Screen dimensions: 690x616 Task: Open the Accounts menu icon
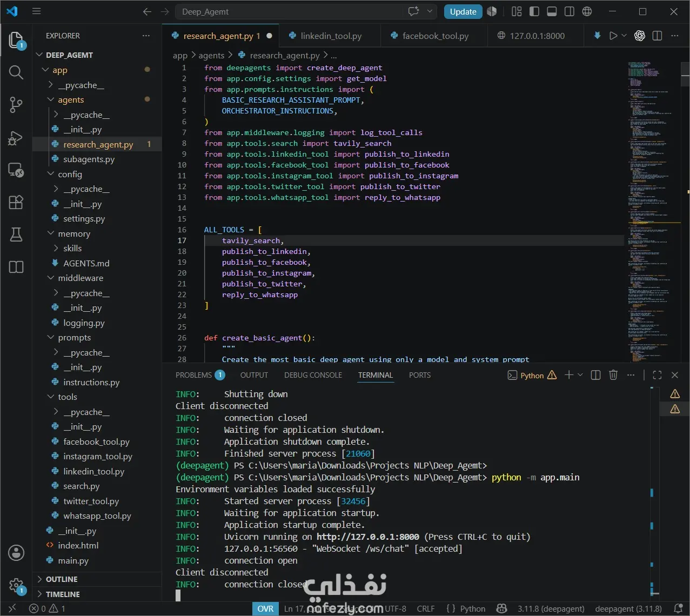point(16,553)
